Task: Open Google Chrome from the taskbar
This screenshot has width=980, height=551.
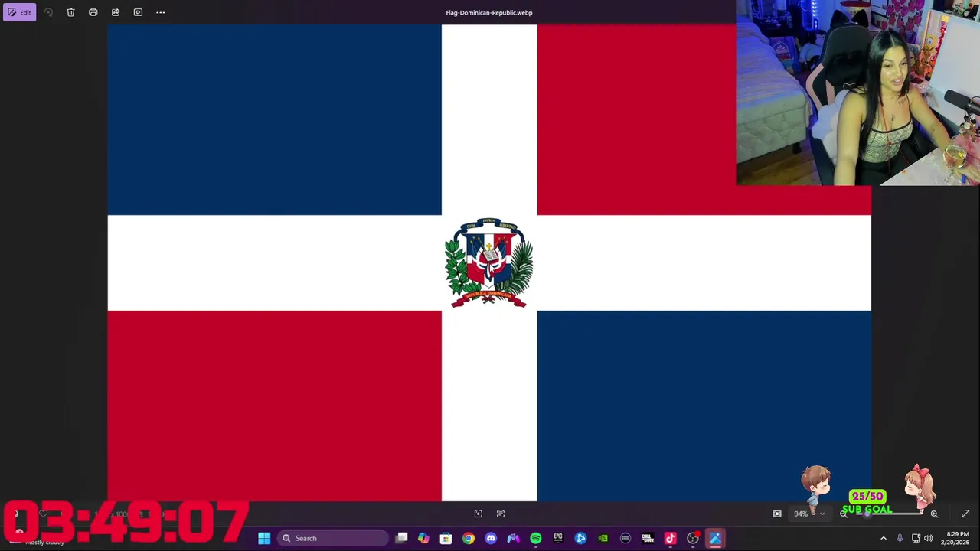Action: click(x=469, y=538)
